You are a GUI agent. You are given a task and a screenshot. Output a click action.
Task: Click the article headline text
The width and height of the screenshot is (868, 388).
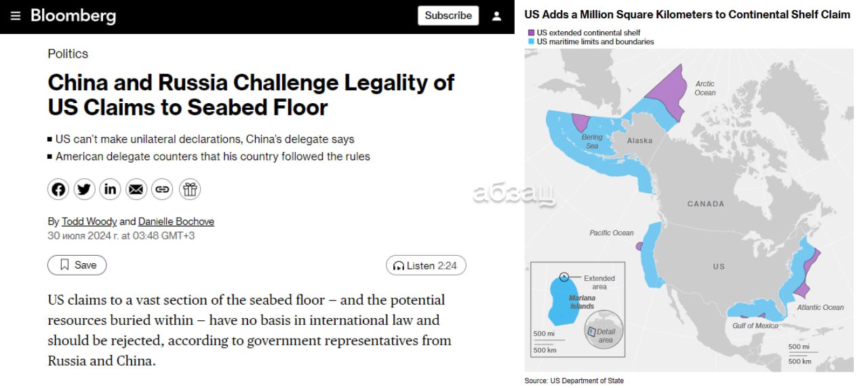tap(251, 95)
